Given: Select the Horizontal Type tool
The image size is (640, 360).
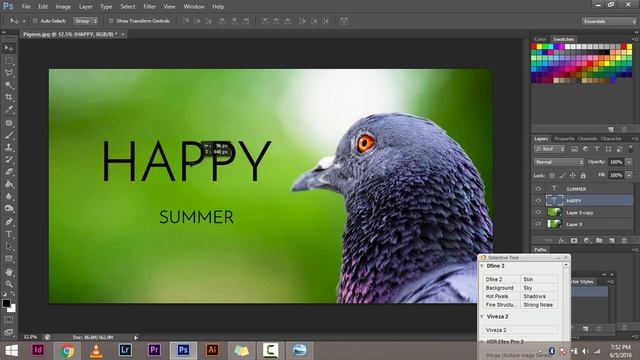Looking at the screenshot, I should point(9,234).
